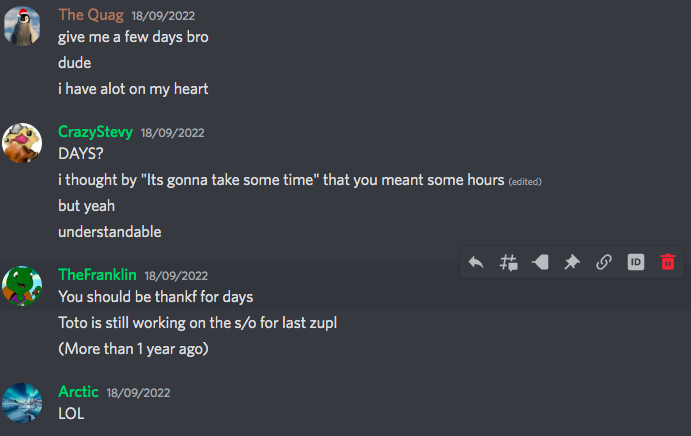This screenshot has width=691, height=436.
Task: Click the TheFranklin username
Action: (97, 275)
